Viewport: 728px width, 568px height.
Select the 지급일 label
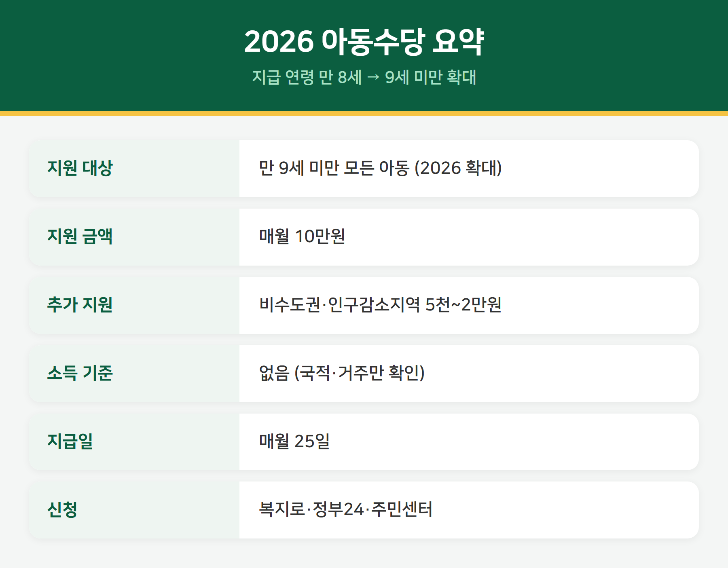pos(70,441)
